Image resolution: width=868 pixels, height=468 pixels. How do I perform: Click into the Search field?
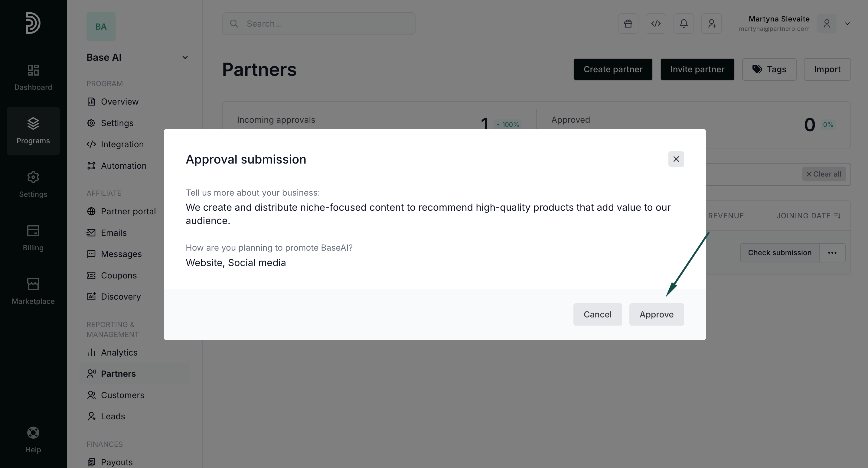pyautogui.click(x=318, y=24)
